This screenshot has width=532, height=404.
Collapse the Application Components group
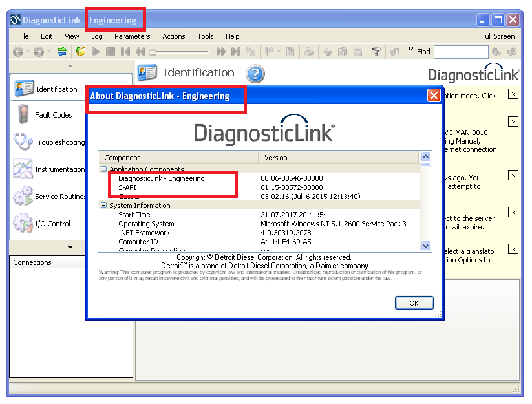(104, 169)
